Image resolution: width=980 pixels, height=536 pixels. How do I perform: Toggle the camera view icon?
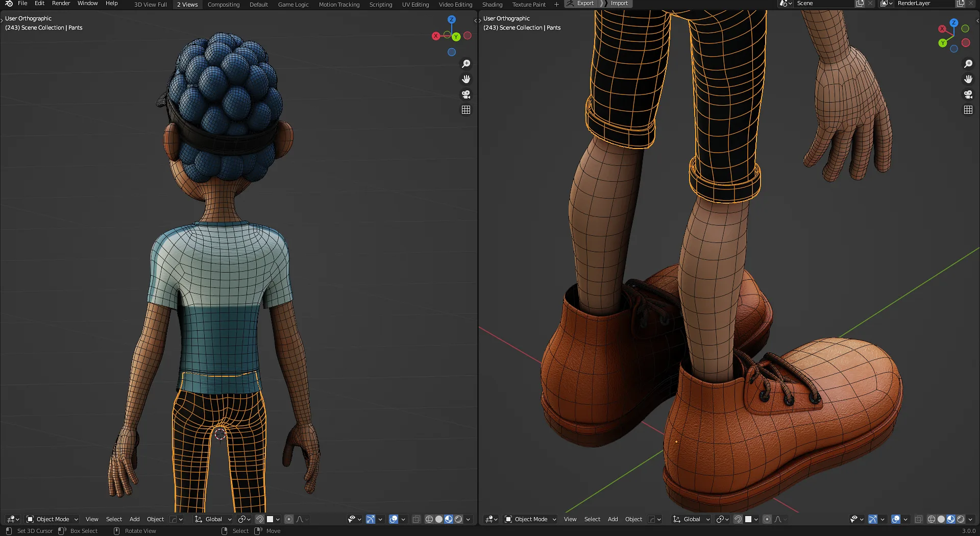pos(465,94)
